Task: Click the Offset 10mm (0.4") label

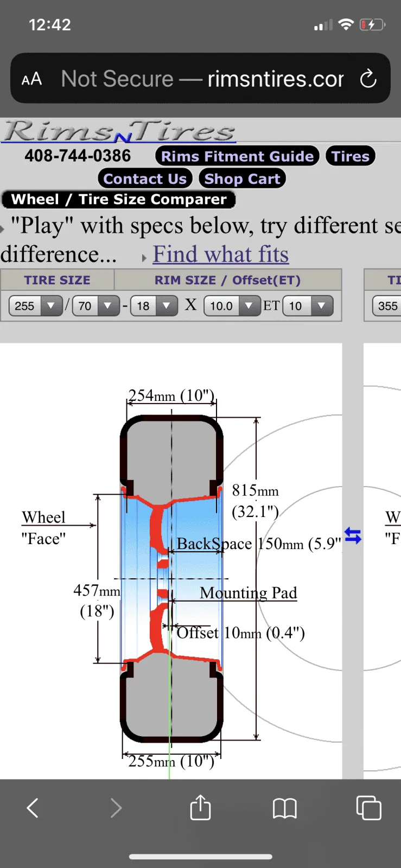Action: click(x=241, y=633)
